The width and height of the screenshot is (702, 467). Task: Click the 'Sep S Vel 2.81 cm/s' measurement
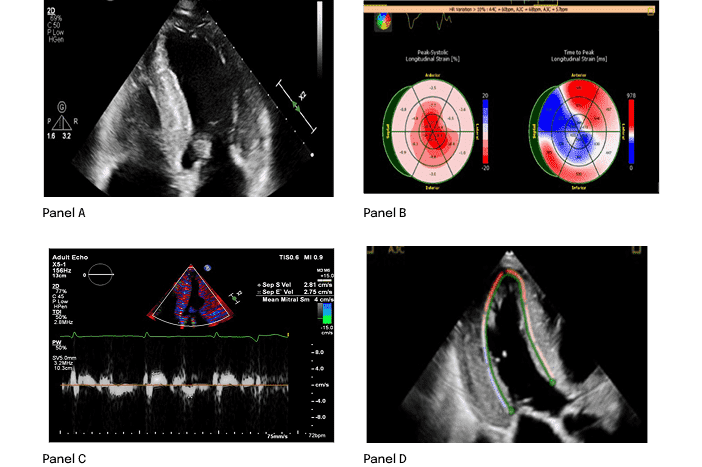295,285
